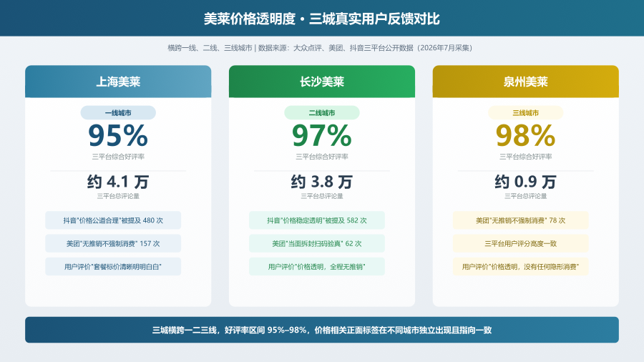Click the bottom summary banner 三城横跨一二三线

click(x=322, y=330)
